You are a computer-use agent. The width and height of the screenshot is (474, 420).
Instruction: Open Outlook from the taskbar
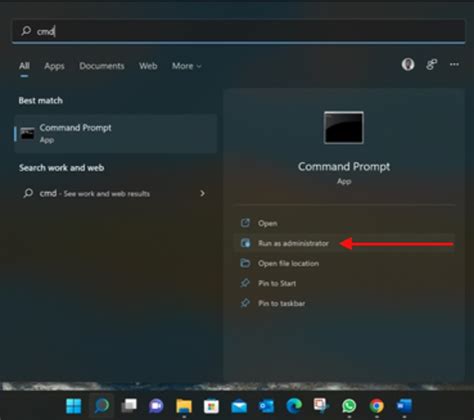(266, 406)
